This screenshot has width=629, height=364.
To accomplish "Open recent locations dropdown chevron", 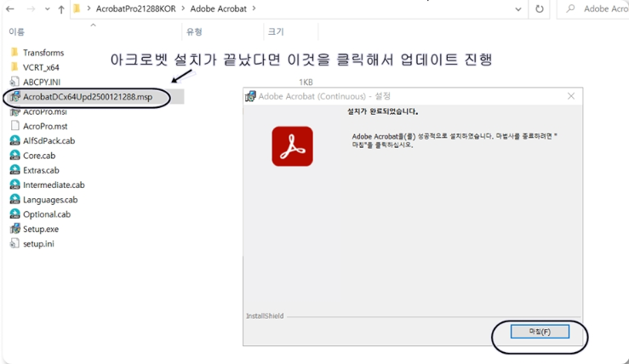I will (45, 9).
